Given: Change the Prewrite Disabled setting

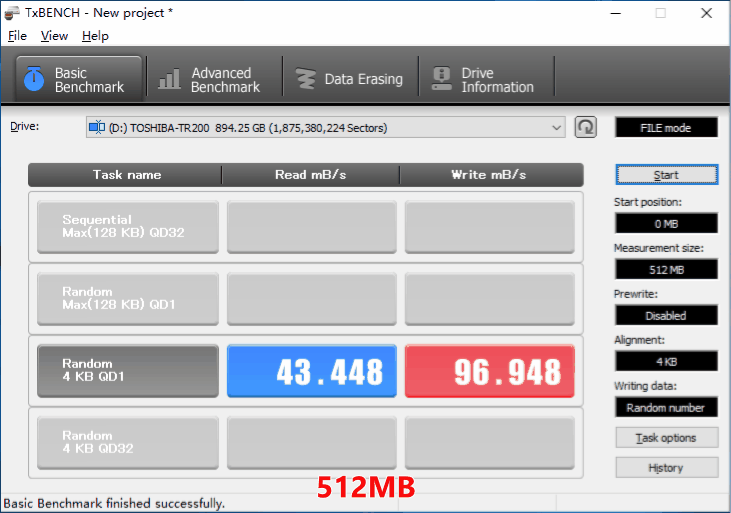Looking at the screenshot, I should point(666,316).
